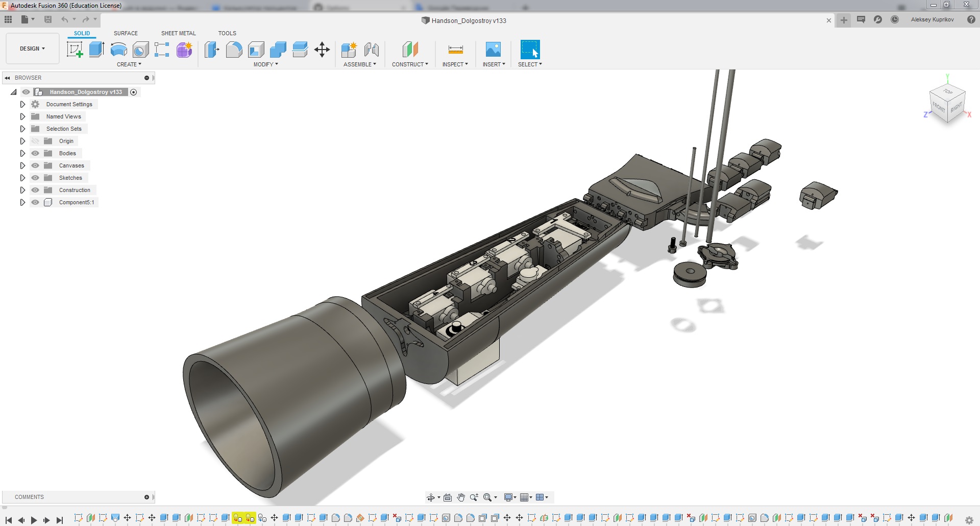
Task: Open the Comments panel
Action: 29,497
